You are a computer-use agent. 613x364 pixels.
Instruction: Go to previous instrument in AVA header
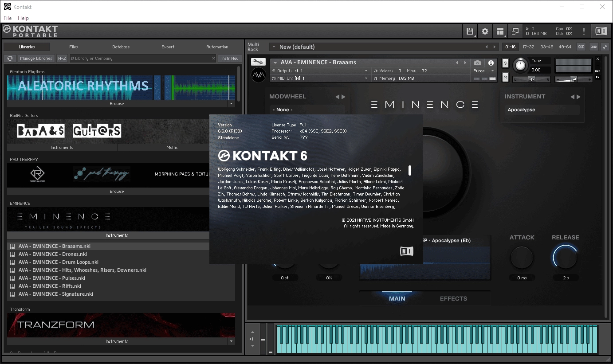pos(457,63)
